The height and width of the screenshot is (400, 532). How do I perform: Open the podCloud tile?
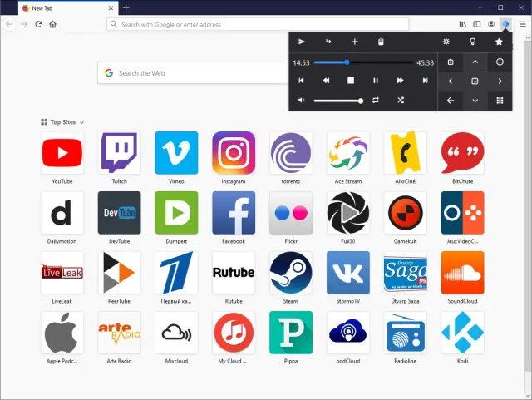point(348,333)
